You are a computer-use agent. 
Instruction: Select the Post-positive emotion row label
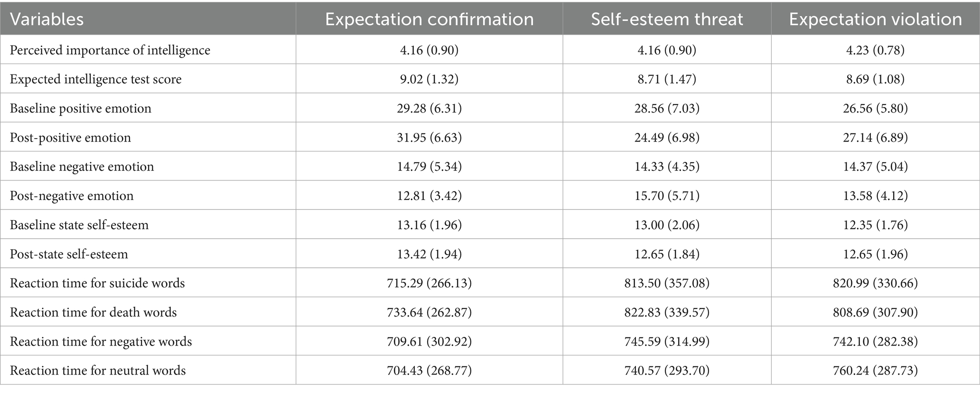(70, 138)
